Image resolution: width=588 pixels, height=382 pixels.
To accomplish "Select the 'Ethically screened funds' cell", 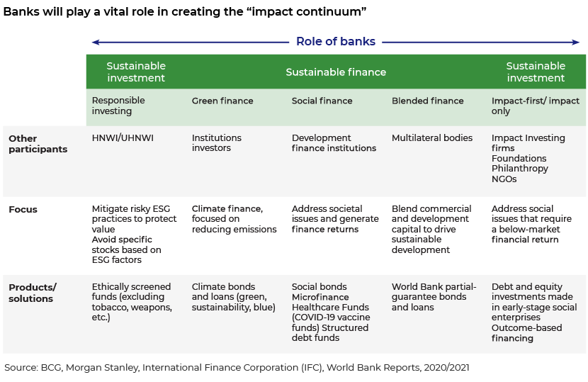I will point(132,302).
